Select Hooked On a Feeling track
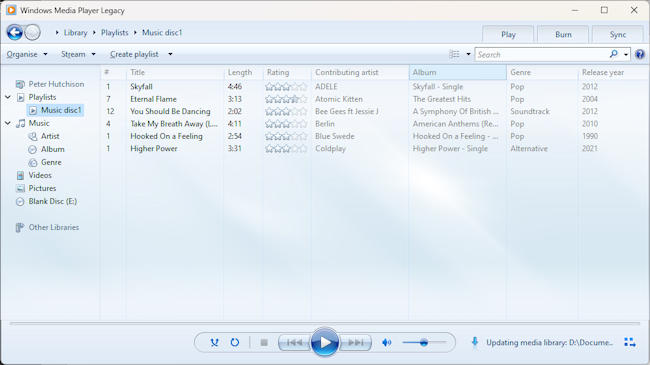650x365 pixels. point(166,136)
